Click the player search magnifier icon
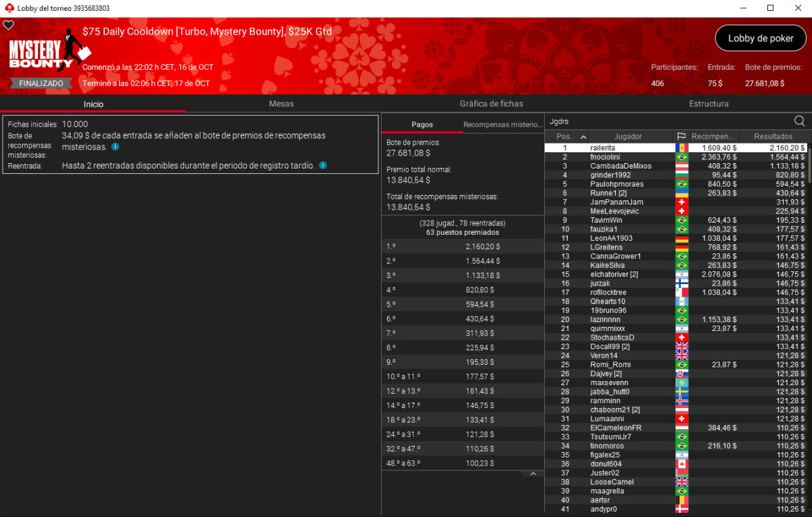The image size is (812, 517). click(x=799, y=121)
